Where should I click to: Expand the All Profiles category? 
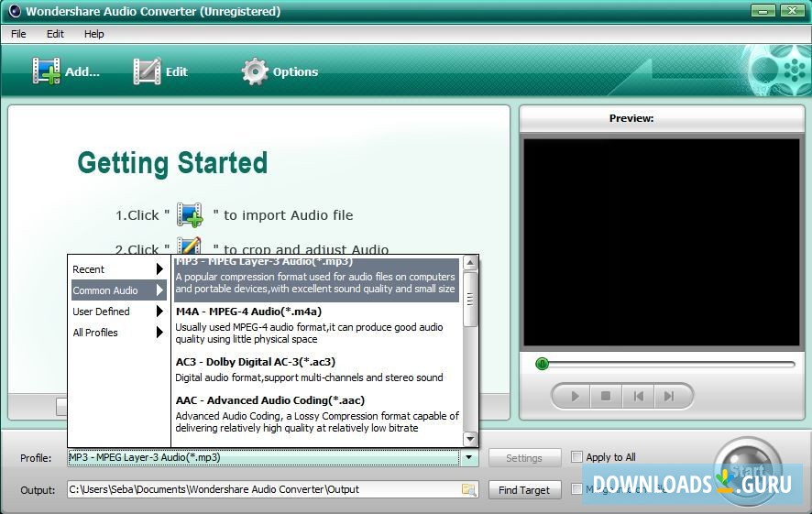pyautogui.click(x=117, y=333)
